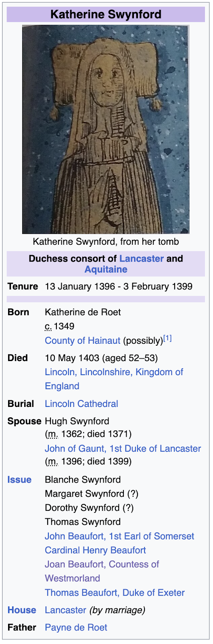Open Joan Beaufort, Countess of Westmorland
The image size is (213, 644).
(x=102, y=571)
